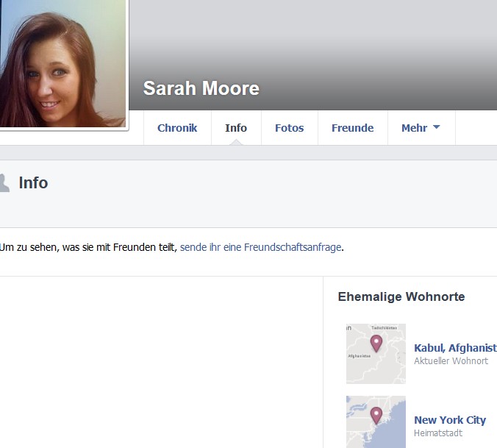
Task: Click the Info section heading
Action: click(x=33, y=183)
